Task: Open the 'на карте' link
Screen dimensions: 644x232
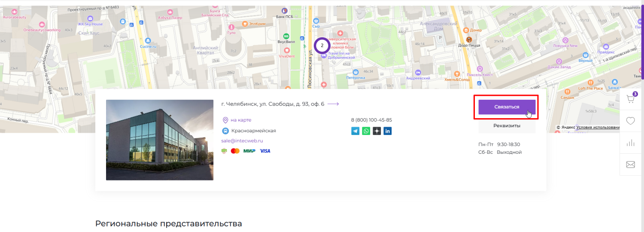Action: coord(240,120)
